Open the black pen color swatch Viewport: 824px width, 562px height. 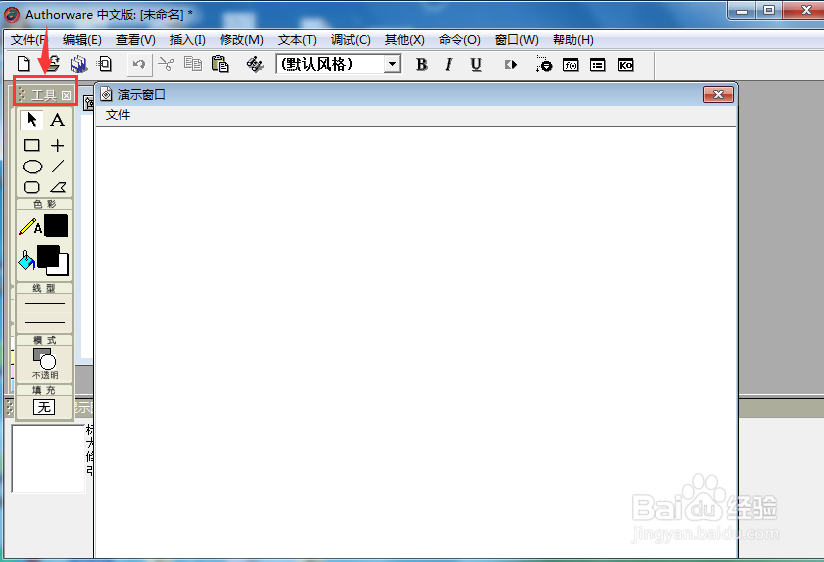tap(56, 226)
